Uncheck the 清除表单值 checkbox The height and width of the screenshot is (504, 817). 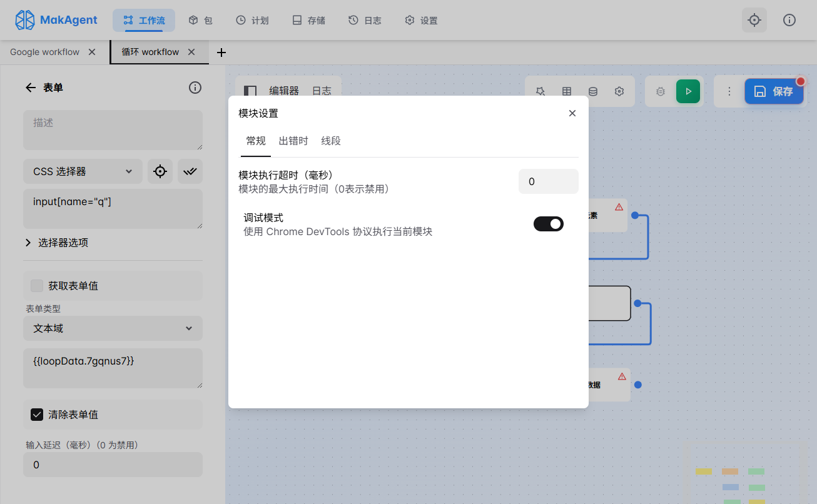[37, 414]
